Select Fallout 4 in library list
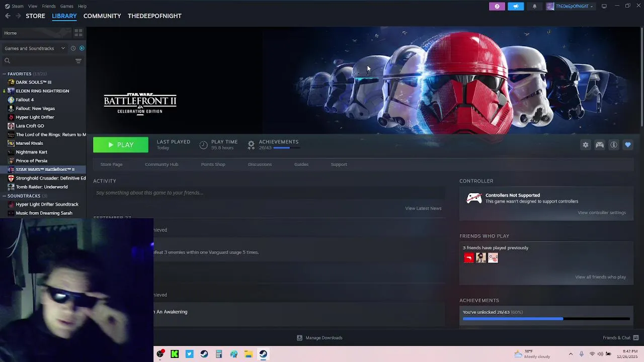The width and height of the screenshot is (644, 362). point(25,100)
